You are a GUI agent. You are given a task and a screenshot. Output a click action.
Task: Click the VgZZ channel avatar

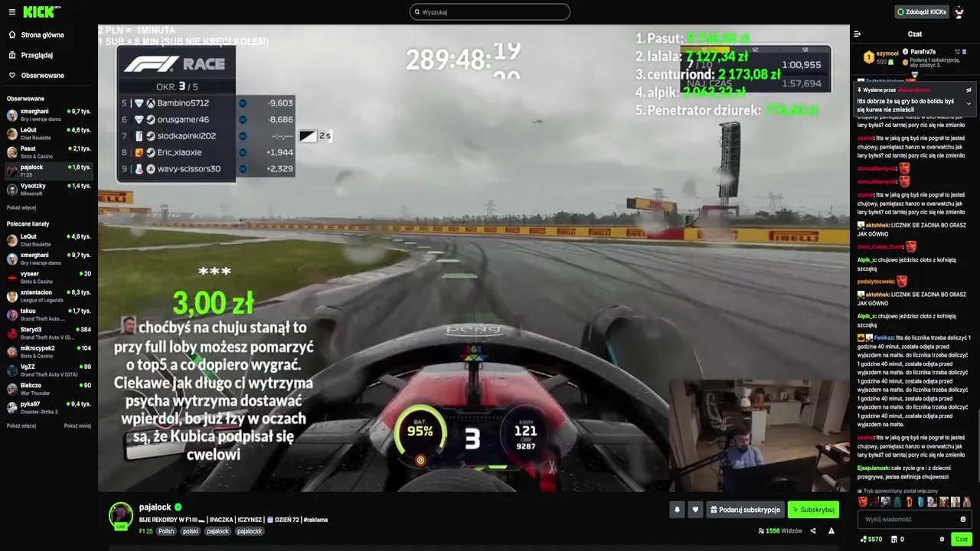click(12, 370)
